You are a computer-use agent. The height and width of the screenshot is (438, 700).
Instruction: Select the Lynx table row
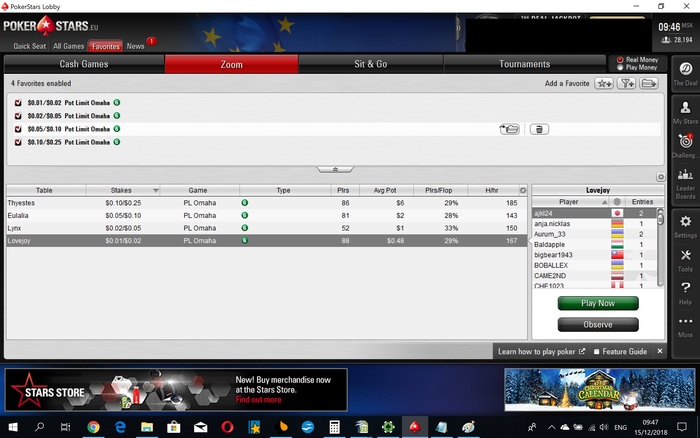coord(267,228)
